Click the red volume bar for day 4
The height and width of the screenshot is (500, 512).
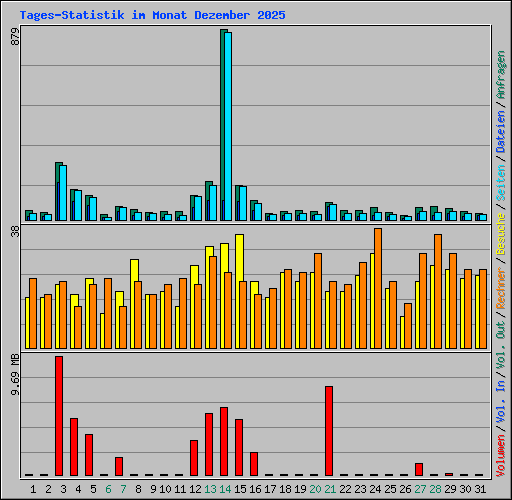coord(74,447)
